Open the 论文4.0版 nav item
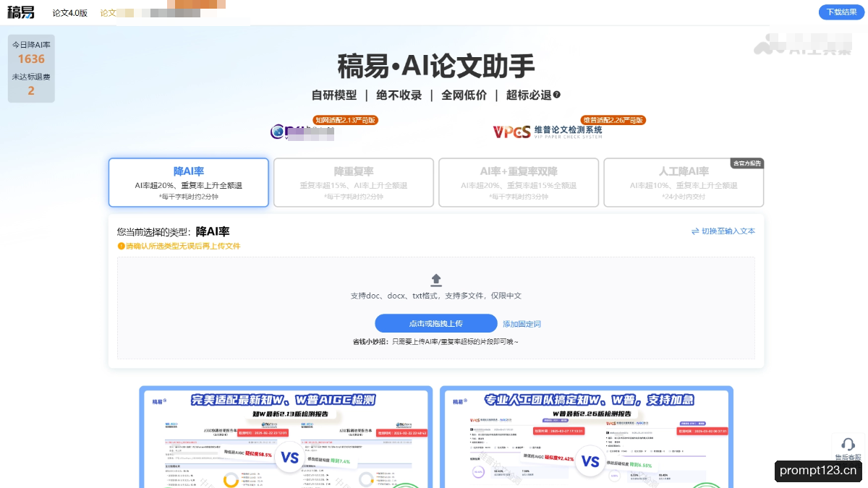 [x=69, y=13]
